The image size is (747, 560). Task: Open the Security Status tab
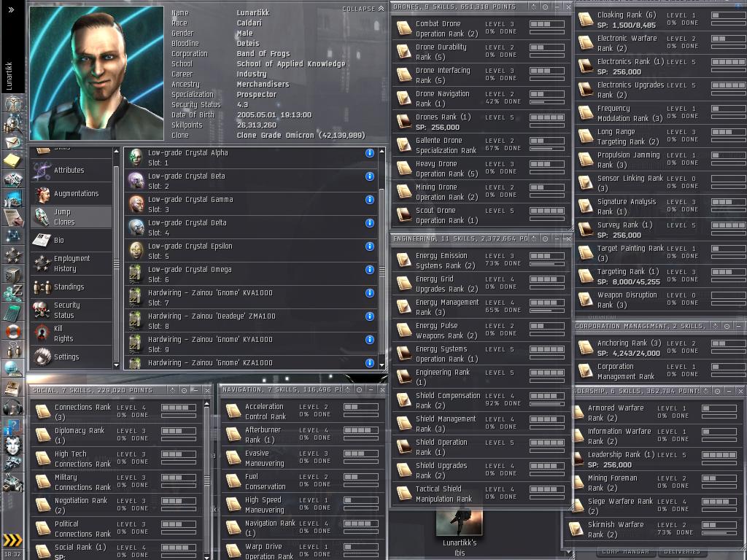71,311
